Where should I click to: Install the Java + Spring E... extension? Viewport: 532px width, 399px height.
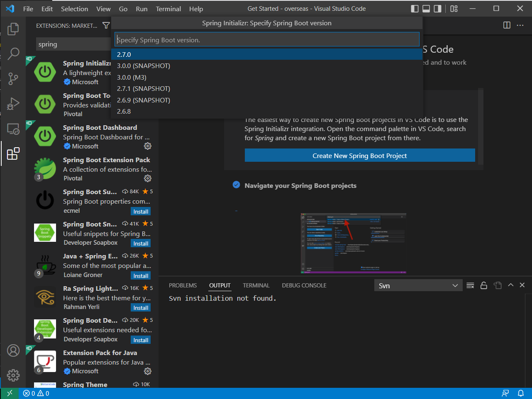(x=141, y=276)
